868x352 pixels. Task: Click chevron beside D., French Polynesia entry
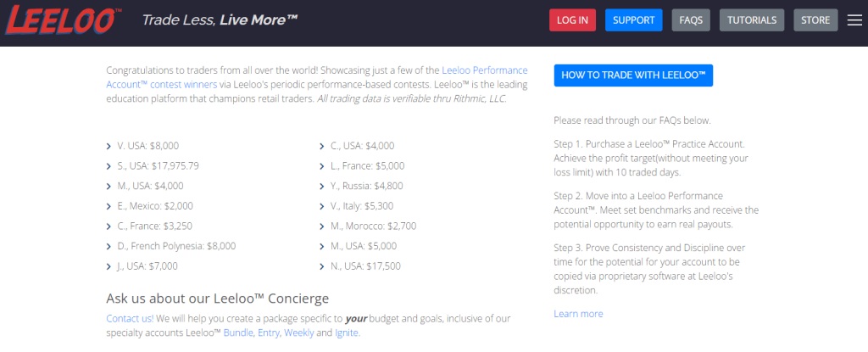point(108,246)
